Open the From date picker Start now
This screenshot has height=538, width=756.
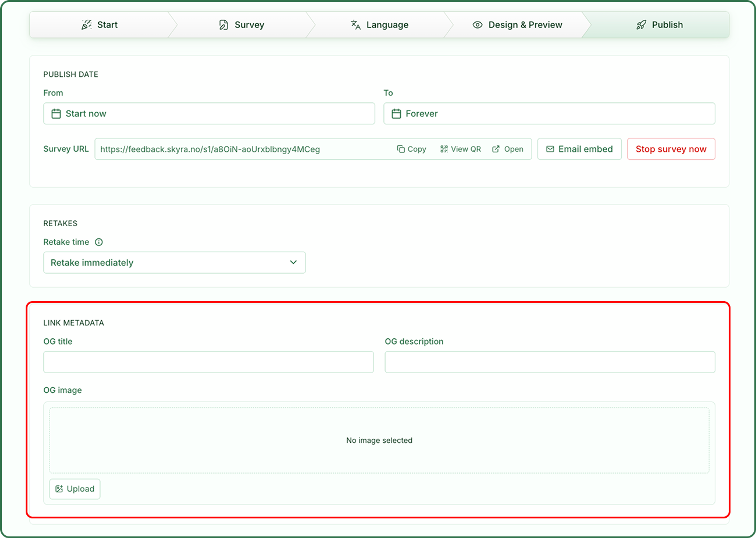[209, 114]
